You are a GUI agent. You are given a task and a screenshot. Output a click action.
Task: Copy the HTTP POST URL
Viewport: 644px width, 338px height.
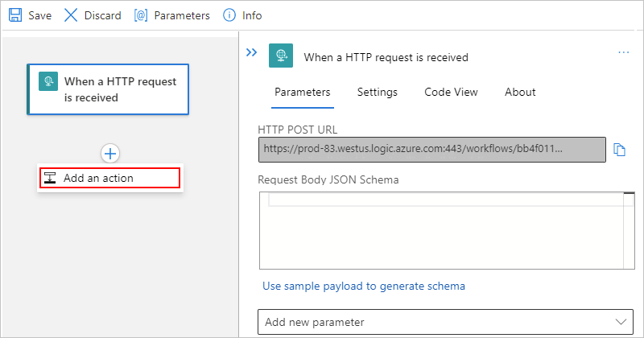tap(620, 149)
